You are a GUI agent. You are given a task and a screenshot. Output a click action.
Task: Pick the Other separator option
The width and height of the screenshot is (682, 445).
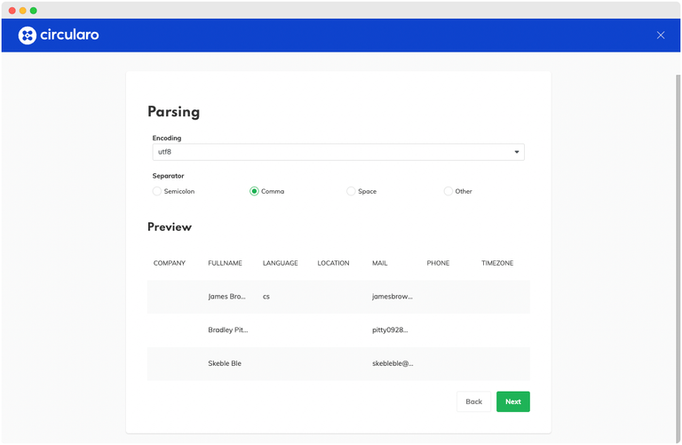(448, 191)
